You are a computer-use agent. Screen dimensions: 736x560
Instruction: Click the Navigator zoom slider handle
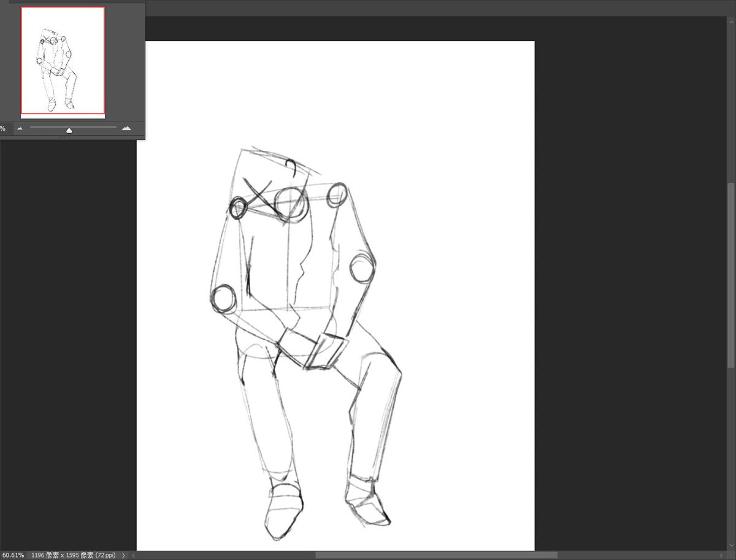[x=69, y=130]
